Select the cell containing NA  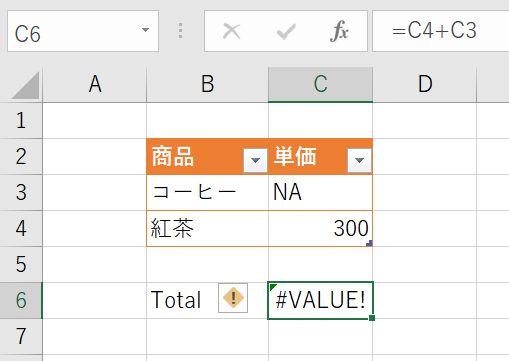(320, 193)
